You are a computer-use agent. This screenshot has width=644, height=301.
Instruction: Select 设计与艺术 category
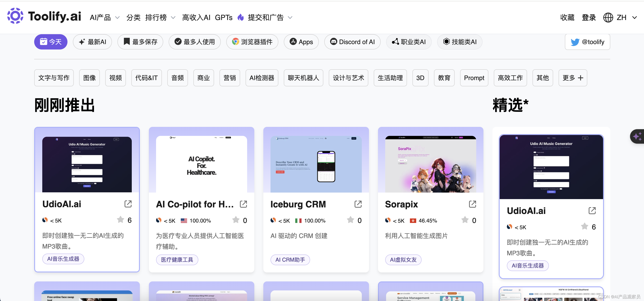348,78
